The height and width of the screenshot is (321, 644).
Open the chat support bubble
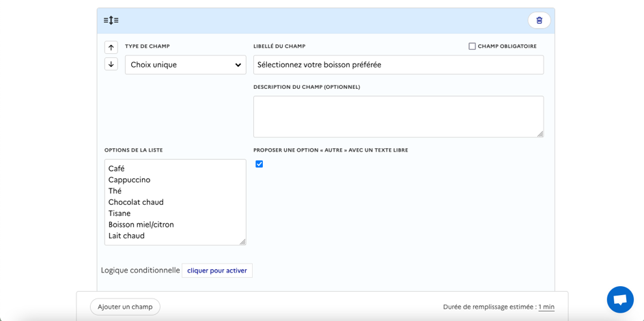click(x=619, y=299)
